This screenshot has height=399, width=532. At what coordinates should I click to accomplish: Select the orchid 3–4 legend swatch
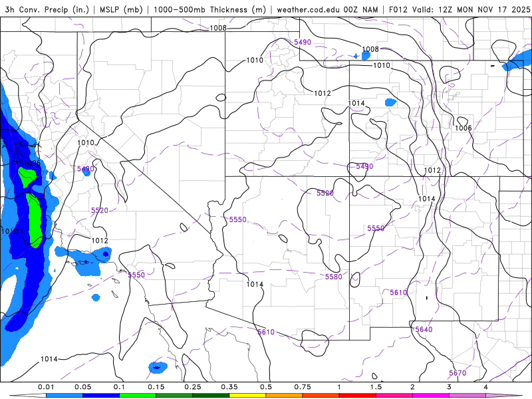tap(467, 396)
